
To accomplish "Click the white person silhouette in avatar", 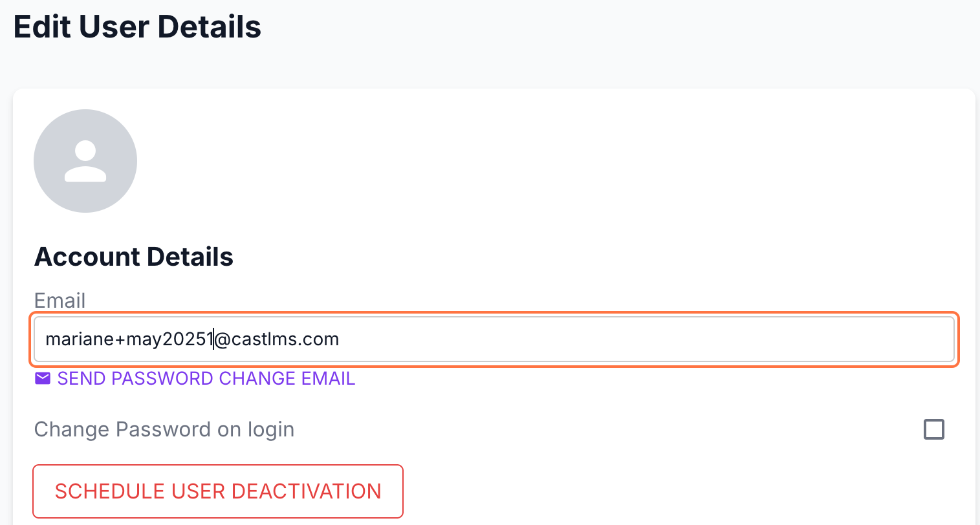I will point(85,161).
